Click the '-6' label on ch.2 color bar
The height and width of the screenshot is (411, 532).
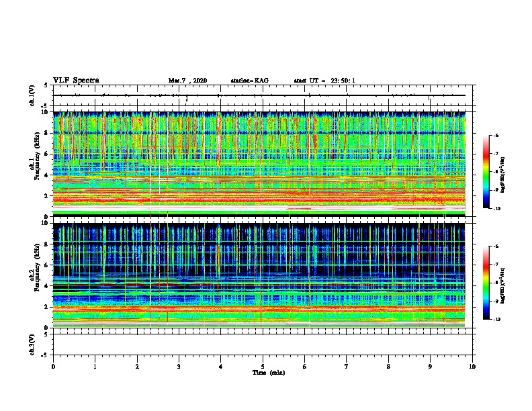point(496,246)
